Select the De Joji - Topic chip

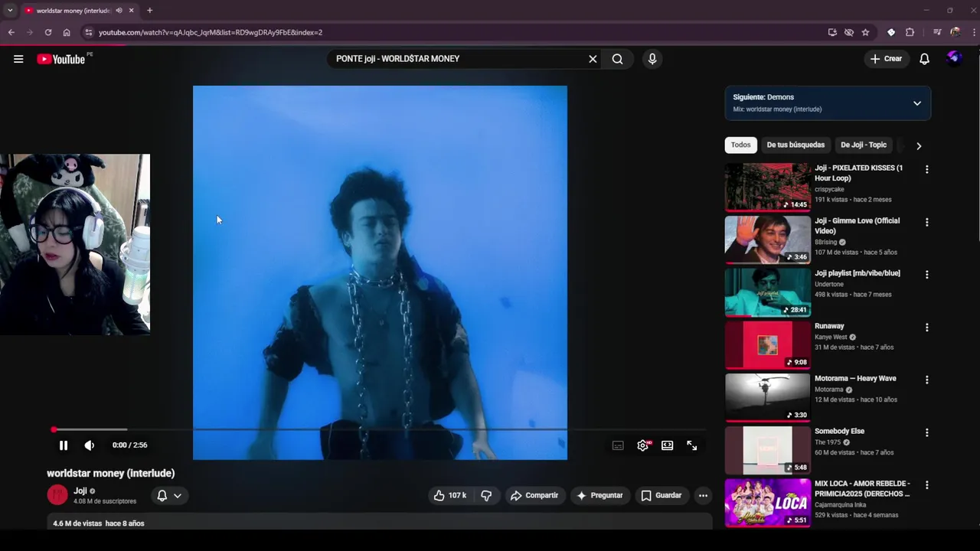click(x=864, y=145)
